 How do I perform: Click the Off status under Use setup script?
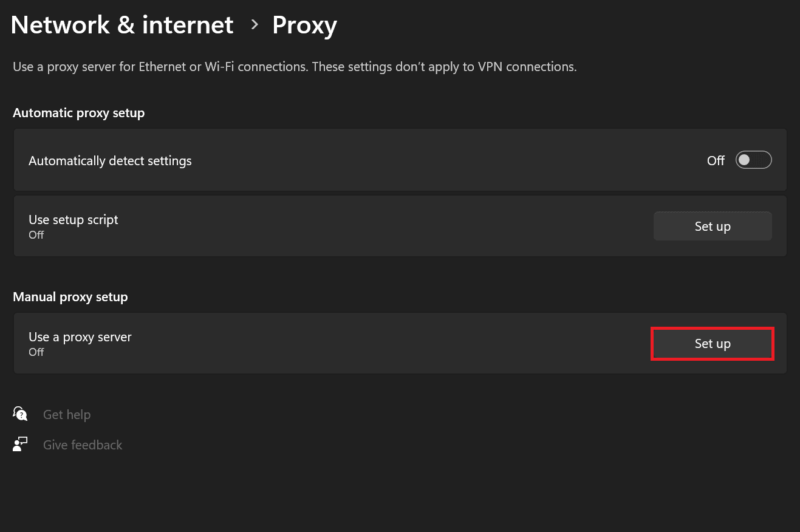36,234
